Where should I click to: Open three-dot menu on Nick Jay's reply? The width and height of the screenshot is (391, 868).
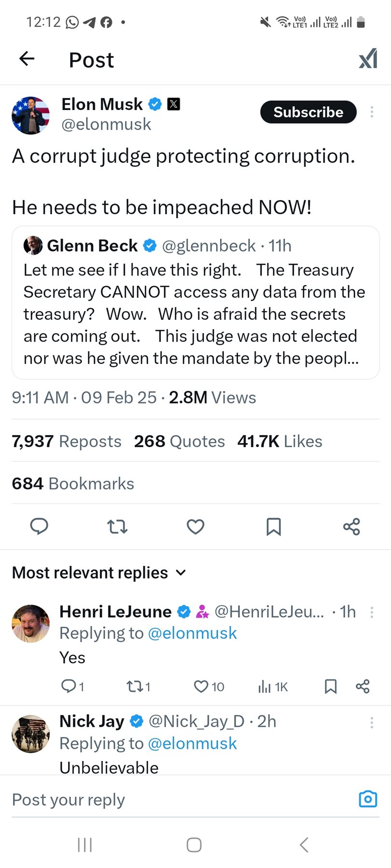tap(372, 722)
